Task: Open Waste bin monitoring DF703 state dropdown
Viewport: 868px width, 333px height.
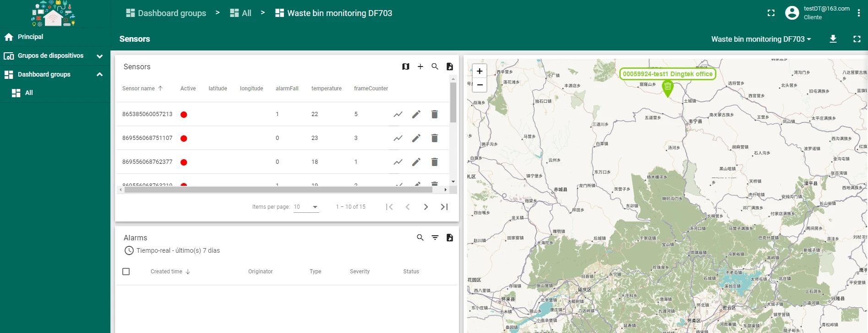Action: (760, 39)
